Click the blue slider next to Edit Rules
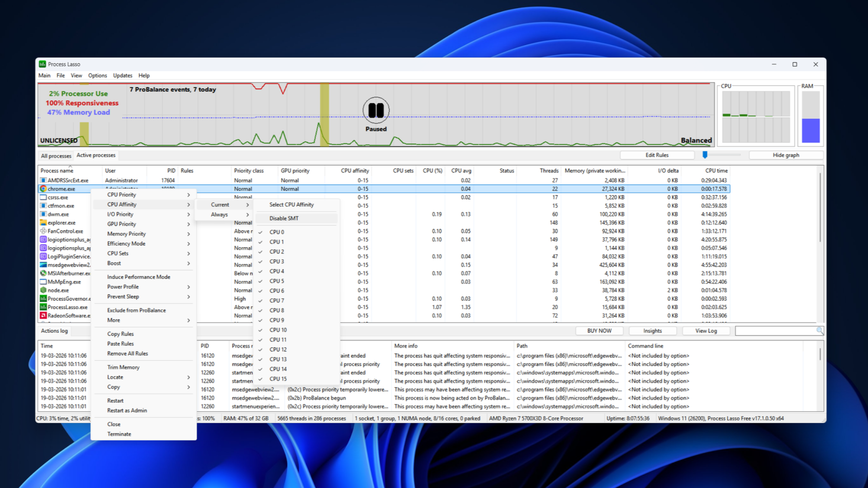868x488 pixels. click(704, 155)
